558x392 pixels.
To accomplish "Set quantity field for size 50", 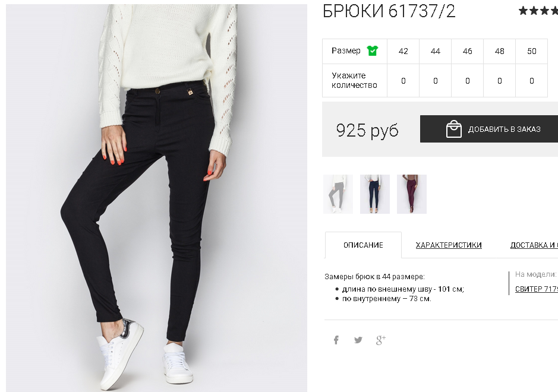I will tap(531, 81).
